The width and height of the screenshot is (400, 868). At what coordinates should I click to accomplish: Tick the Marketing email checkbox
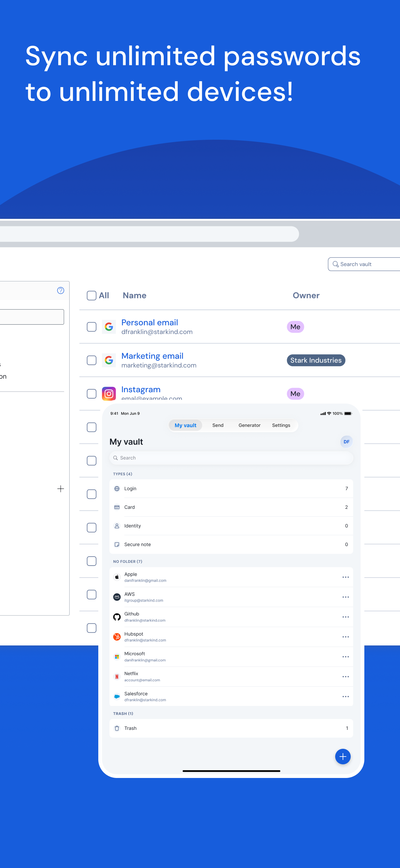pos(91,360)
